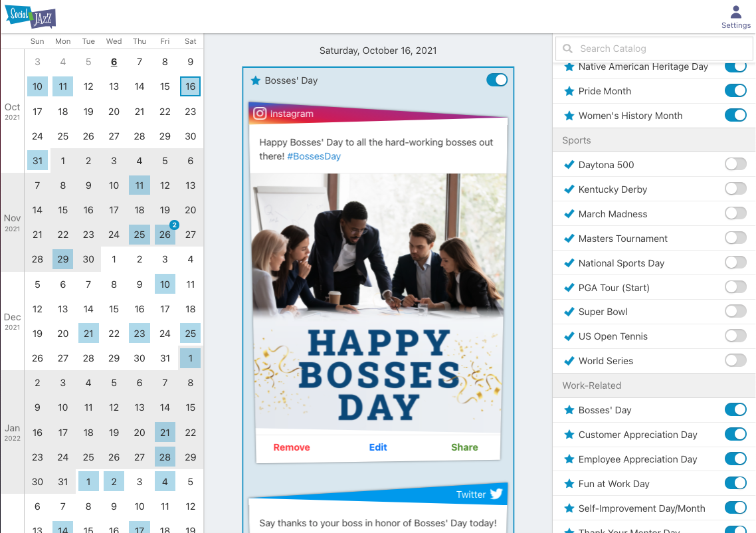Viewport: 756px width, 533px height.
Task: Click Remove on Instagram post
Action: tap(291, 448)
